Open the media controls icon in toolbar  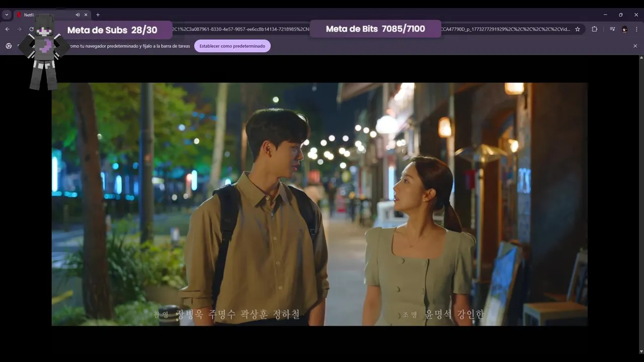click(x=612, y=29)
